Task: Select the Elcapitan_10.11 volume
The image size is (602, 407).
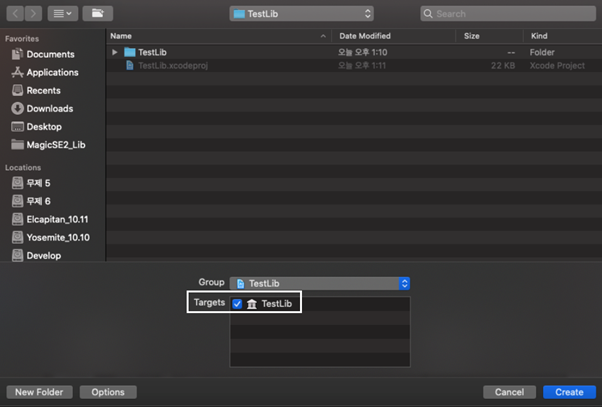Action: tap(50, 219)
